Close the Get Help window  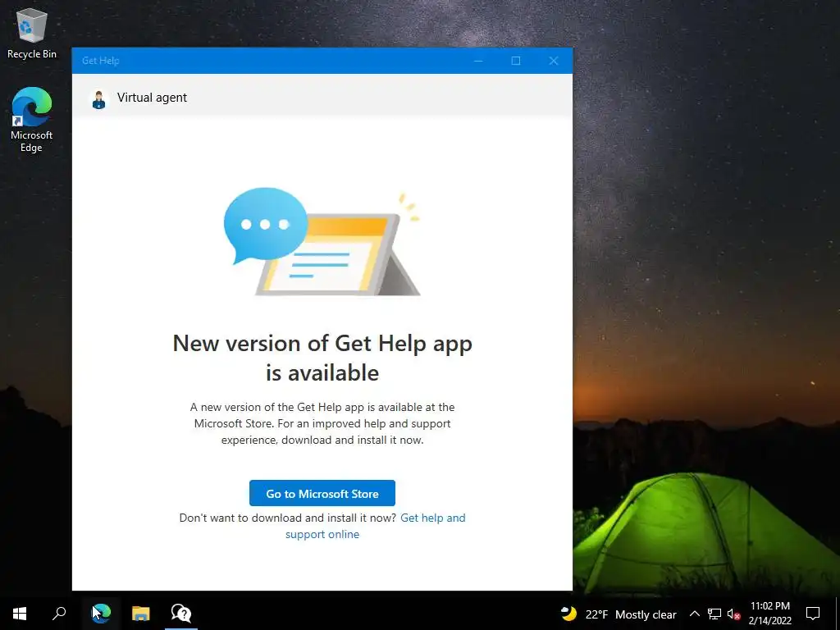tap(554, 61)
